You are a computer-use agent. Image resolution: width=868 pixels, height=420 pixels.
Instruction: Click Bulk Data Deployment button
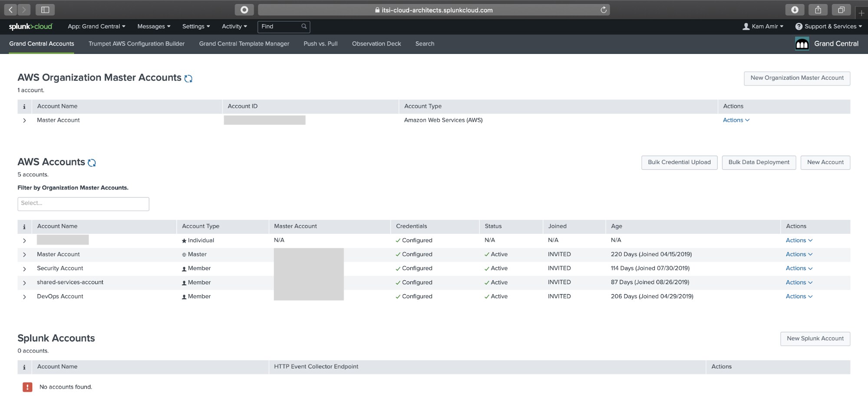(x=759, y=162)
